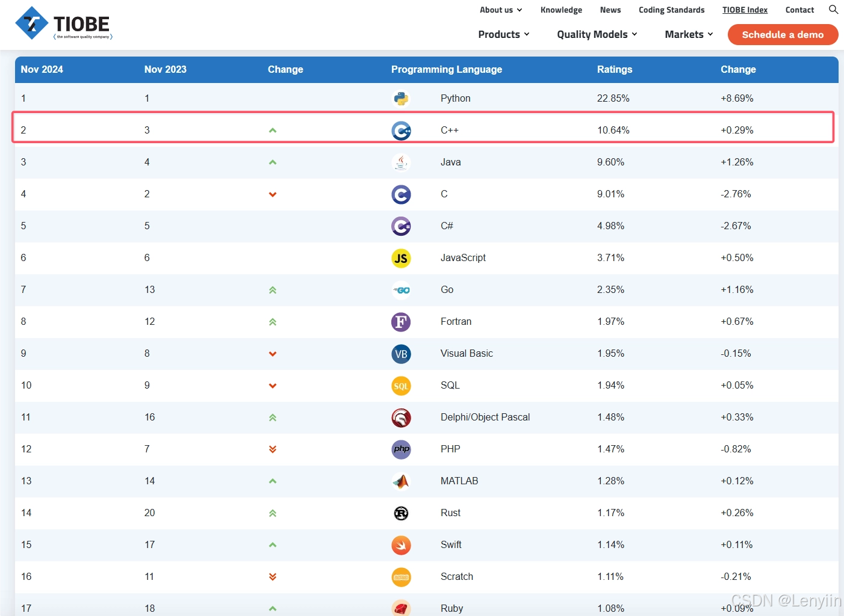The image size is (844, 616).
Task: Click the Python language icon
Action: [x=401, y=99]
